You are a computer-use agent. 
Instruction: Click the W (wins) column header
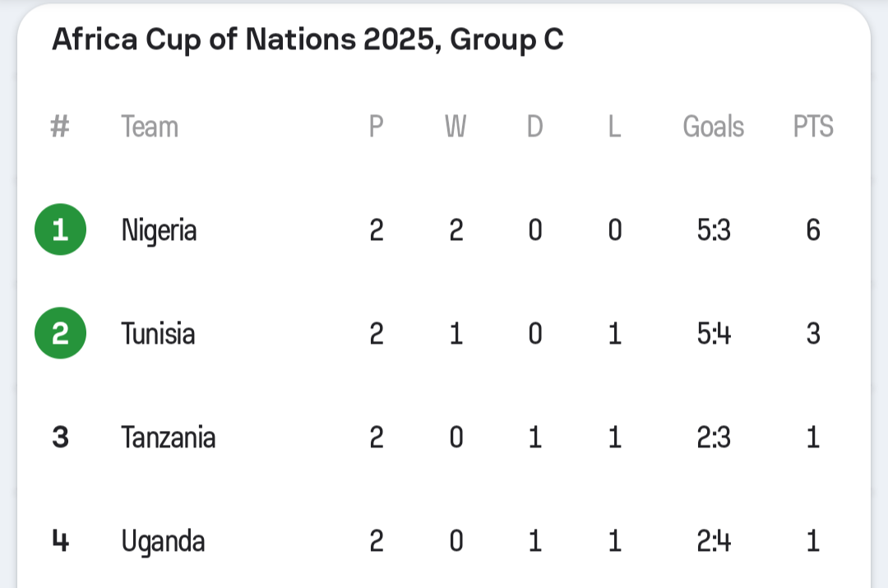(x=456, y=127)
